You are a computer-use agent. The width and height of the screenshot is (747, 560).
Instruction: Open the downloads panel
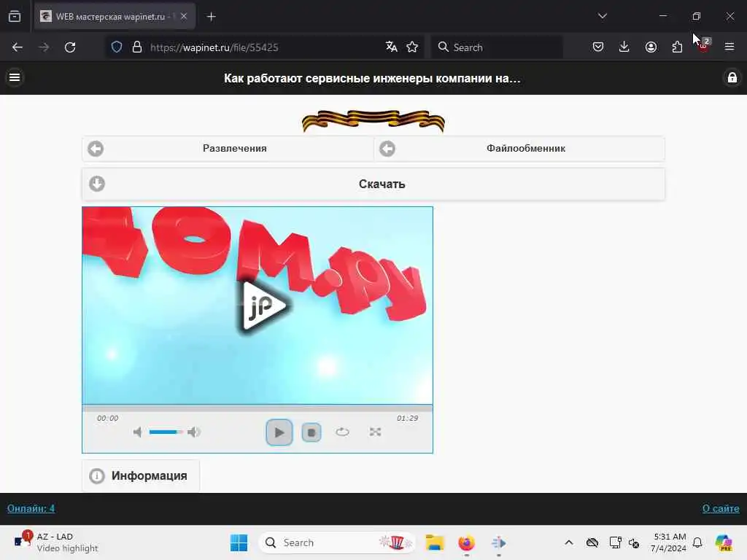[624, 47]
